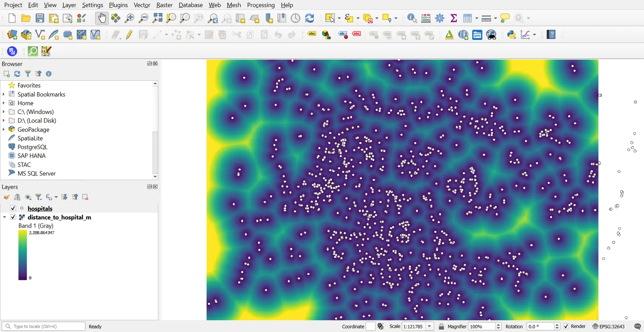The width and height of the screenshot is (644, 332).
Task: Expand the C:\ (Windows) drive node
Action: click(4, 112)
